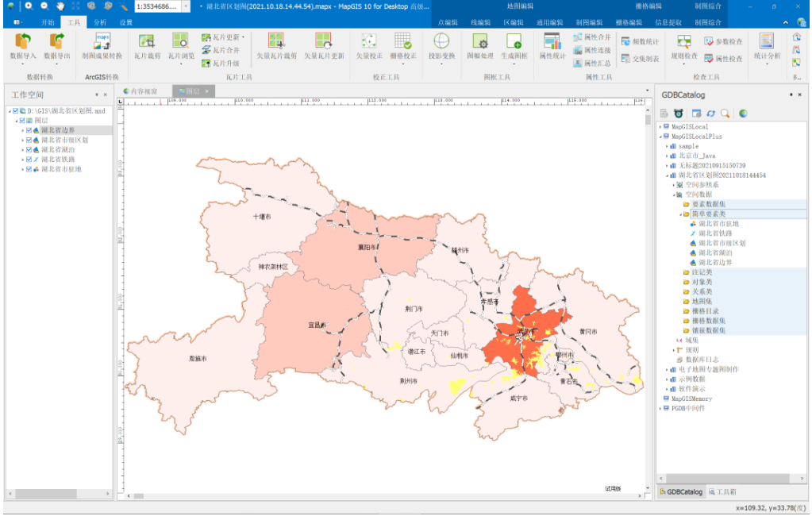
Task: Toggle checkbox for the 湖北省市级区划 layer
Action: [29, 140]
